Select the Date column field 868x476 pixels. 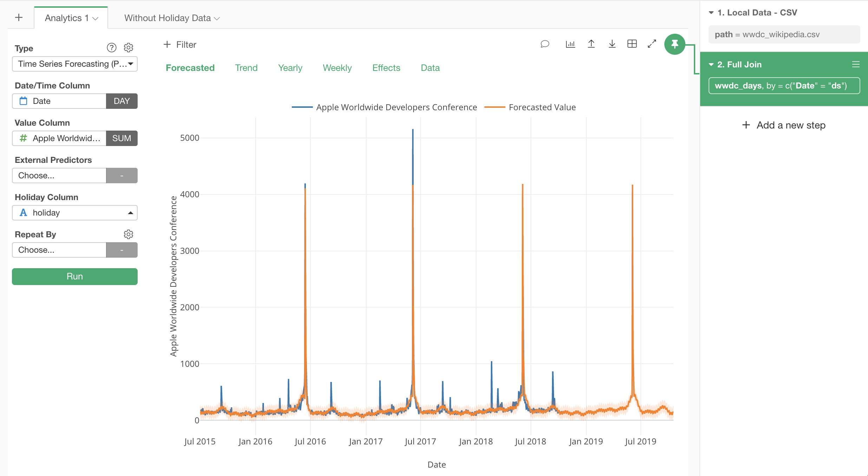click(x=59, y=101)
